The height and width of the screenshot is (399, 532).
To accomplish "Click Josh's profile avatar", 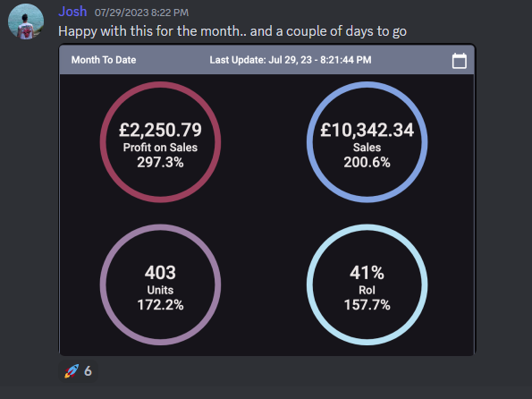I will point(26,21).
